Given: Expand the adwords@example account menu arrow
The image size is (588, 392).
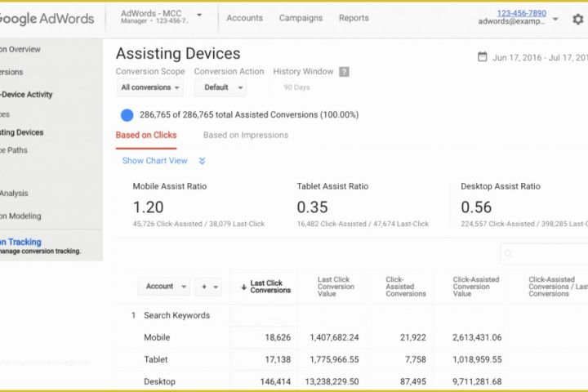Looking at the screenshot, I should [556, 19].
